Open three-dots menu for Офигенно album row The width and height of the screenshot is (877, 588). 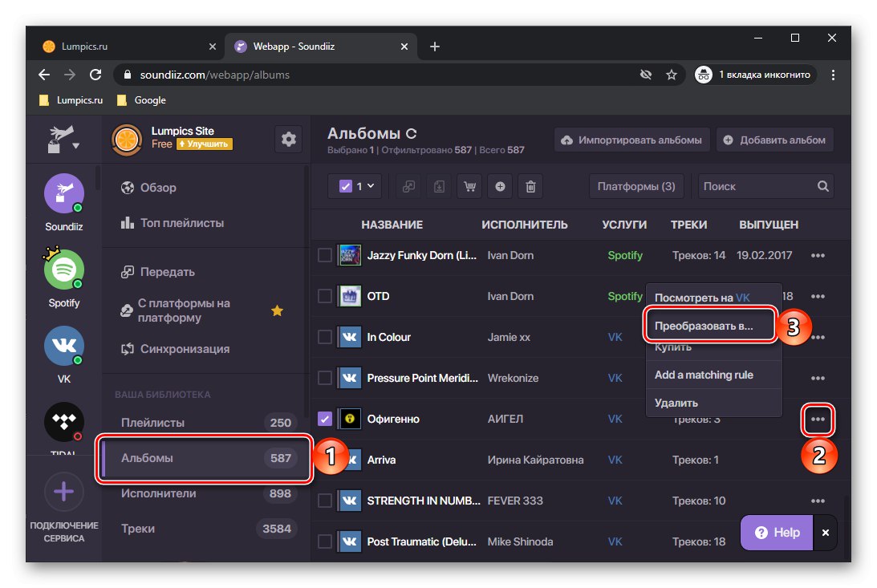(818, 419)
